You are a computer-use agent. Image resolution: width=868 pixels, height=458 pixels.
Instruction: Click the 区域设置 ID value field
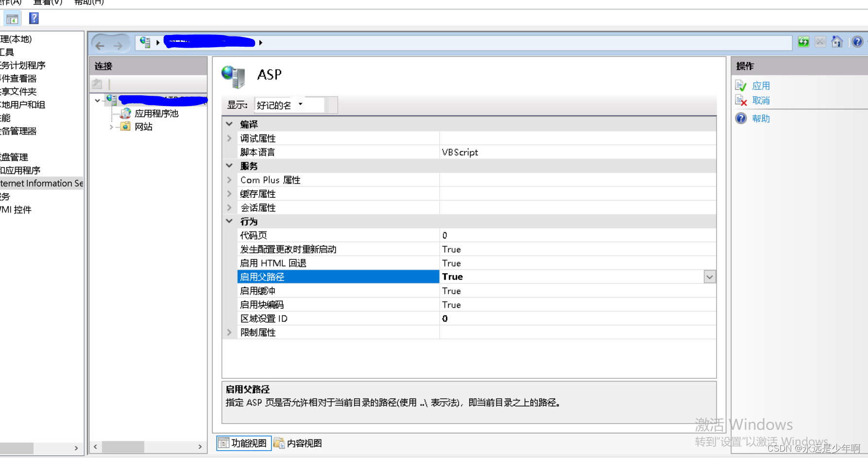click(578, 318)
